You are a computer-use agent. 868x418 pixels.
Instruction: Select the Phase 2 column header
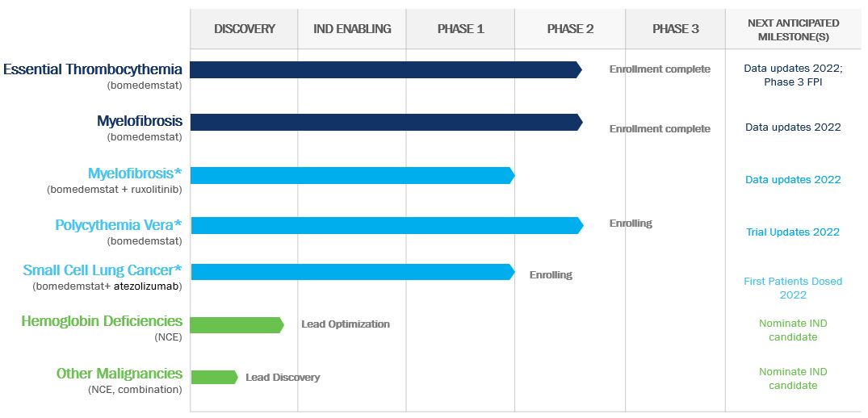[x=570, y=29]
